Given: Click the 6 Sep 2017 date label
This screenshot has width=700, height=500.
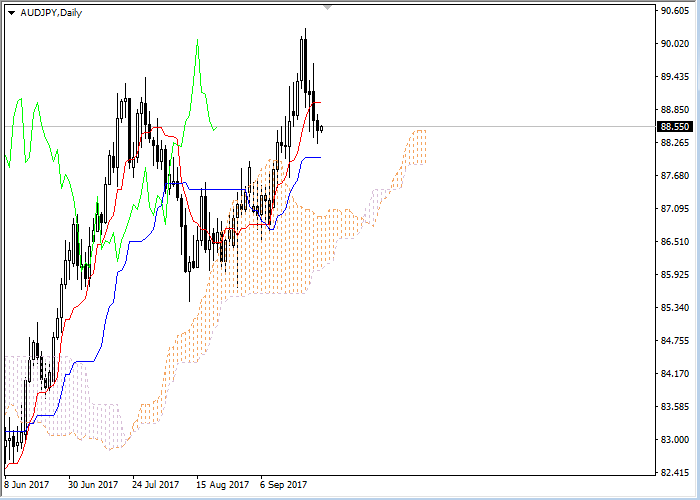Looking at the screenshot, I should click(284, 485).
